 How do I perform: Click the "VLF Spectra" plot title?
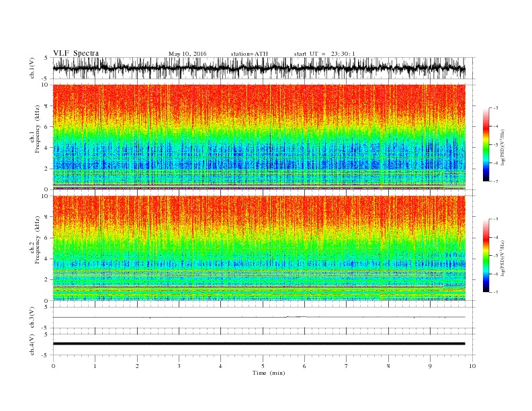click(x=76, y=53)
